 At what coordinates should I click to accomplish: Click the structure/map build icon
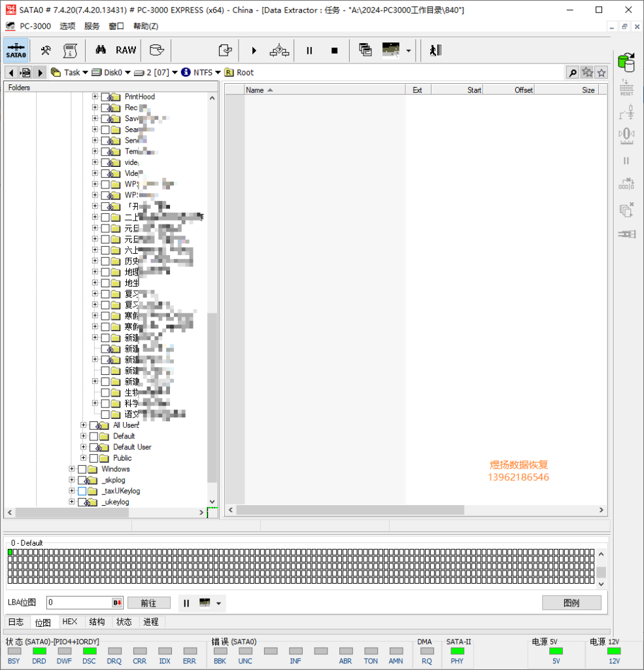coord(279,50)
